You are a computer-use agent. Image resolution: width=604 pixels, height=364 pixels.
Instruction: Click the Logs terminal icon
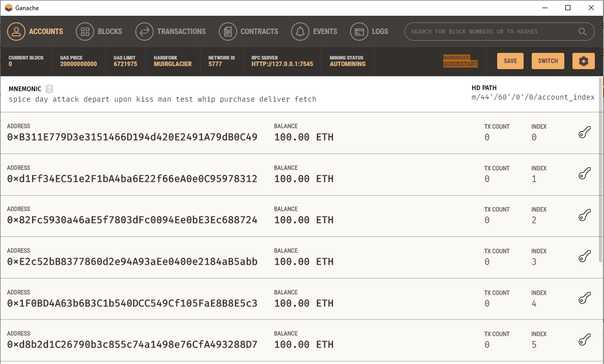point(359,32)
